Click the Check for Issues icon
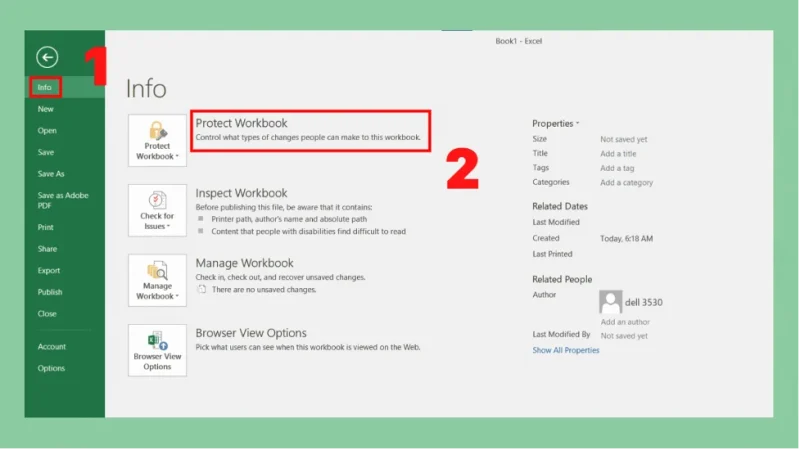800x450 pixels. point(157,210)
